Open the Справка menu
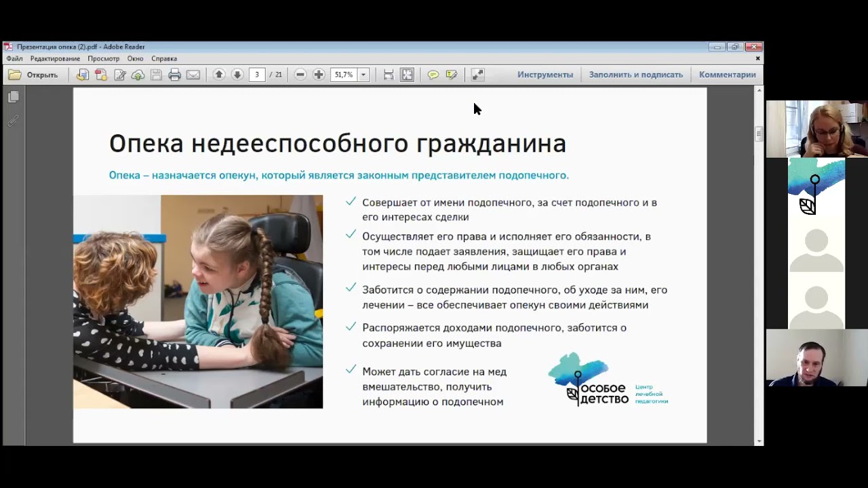Image resolution: width=868 pixels, height=488 pixels. tap(164, 59)
